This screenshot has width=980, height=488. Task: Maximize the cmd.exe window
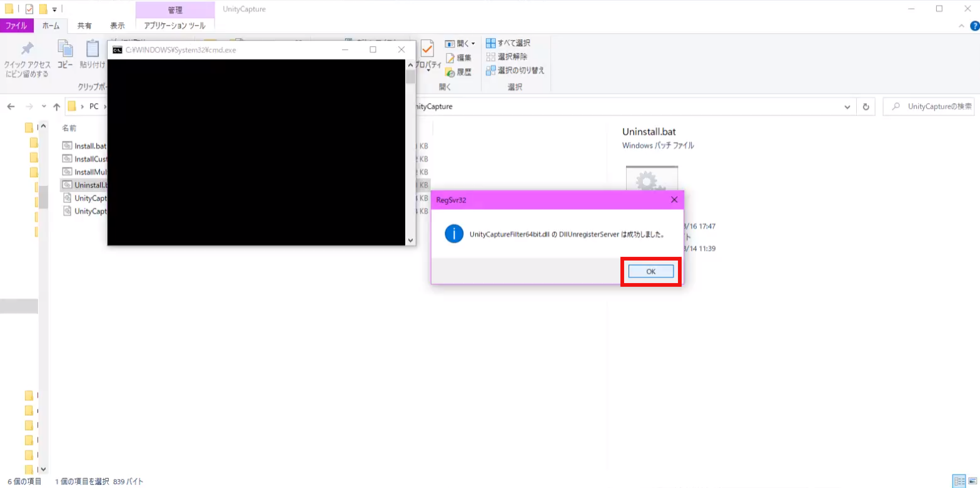(x=373, y=49)
